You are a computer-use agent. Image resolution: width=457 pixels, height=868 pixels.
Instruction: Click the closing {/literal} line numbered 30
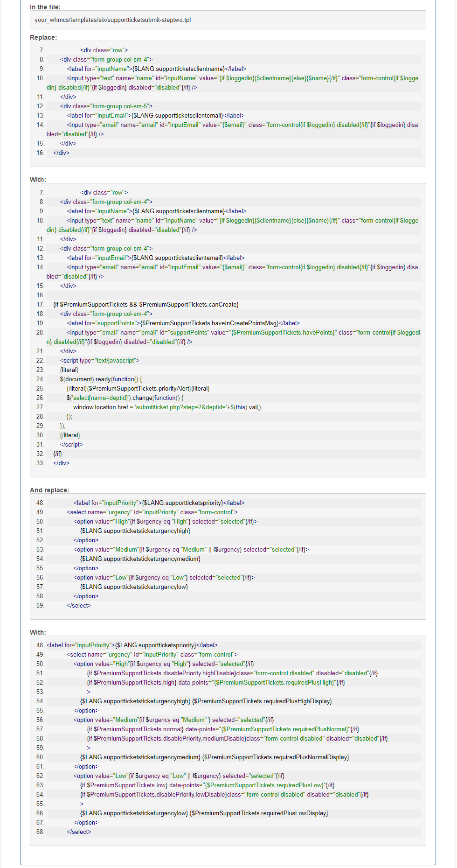click(70, 435)
